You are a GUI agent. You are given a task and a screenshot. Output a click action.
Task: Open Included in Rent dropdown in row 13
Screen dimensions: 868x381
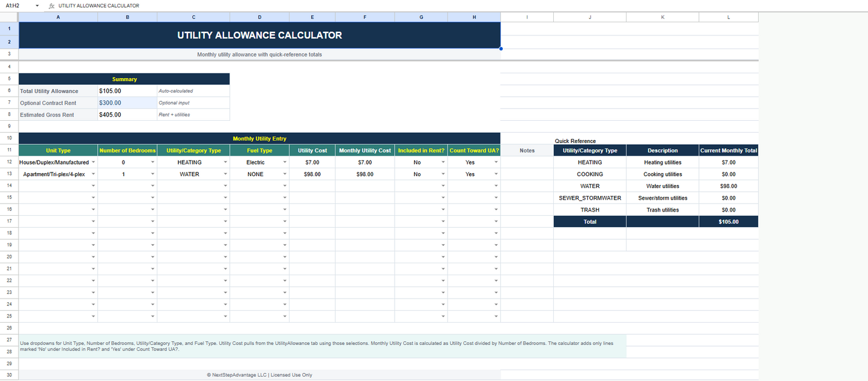click(443, 174)
